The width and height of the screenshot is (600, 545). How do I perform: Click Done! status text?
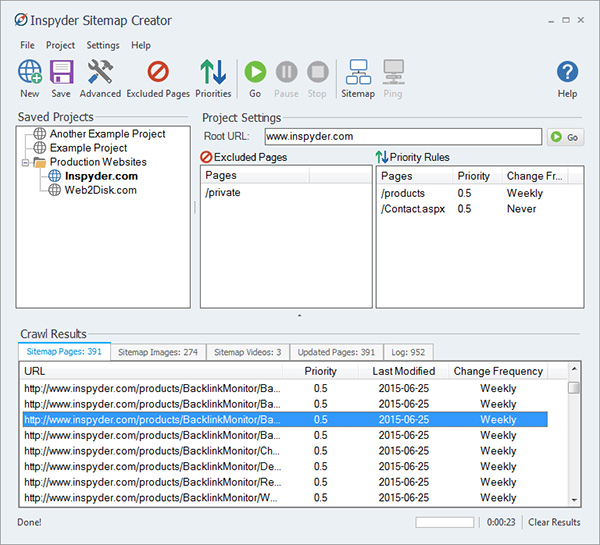[29, 522]
